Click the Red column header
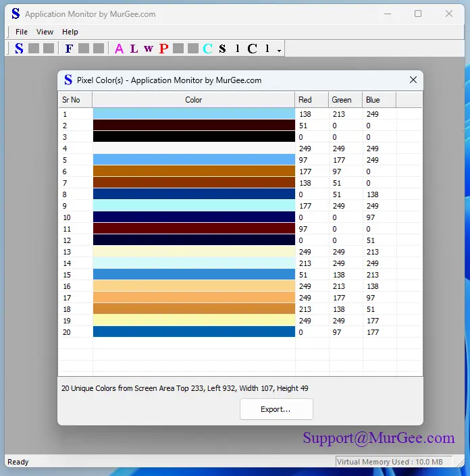The image size is (470, 476). [311, 100]
